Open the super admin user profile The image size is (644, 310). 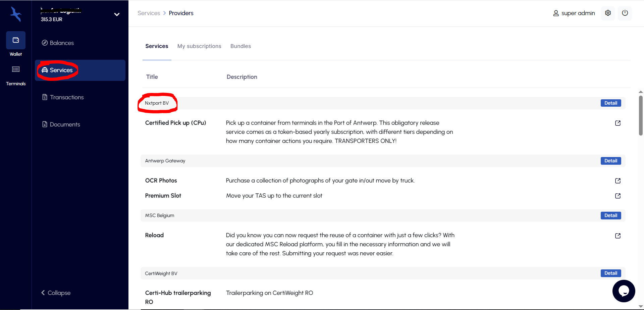(x=574, y=13)
